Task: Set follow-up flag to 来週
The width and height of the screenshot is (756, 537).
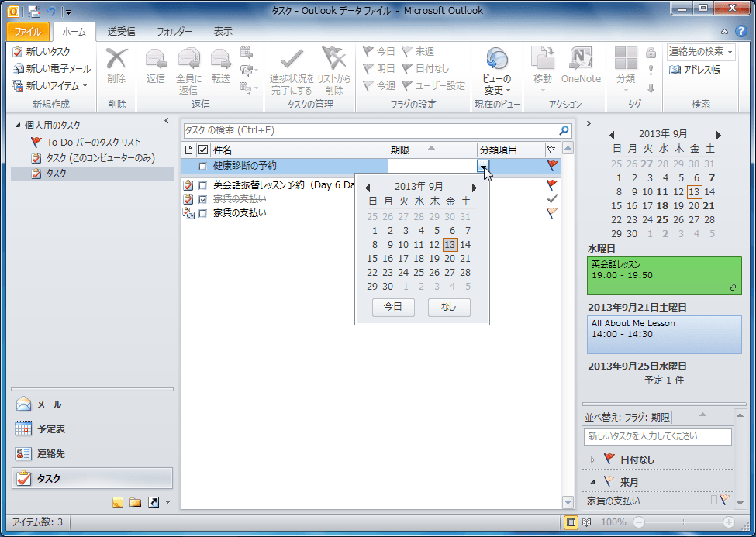Action: [x=418, y=52]
